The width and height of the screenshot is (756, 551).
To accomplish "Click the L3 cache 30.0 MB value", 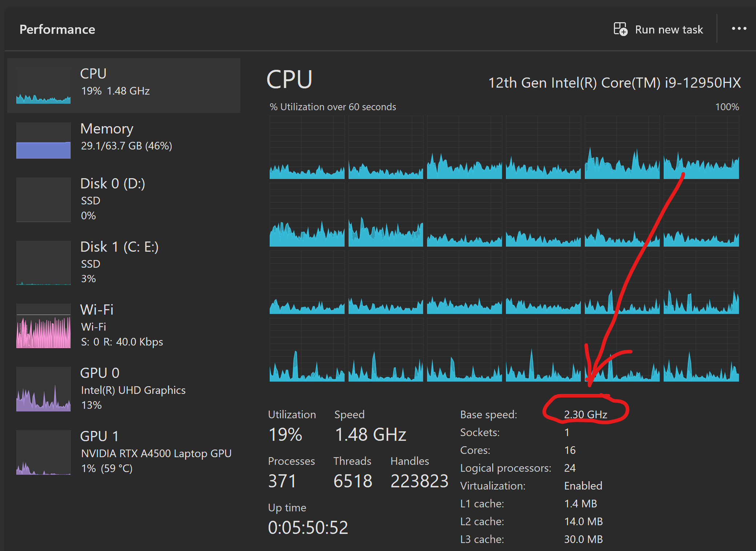I will (x=583, y=539).
